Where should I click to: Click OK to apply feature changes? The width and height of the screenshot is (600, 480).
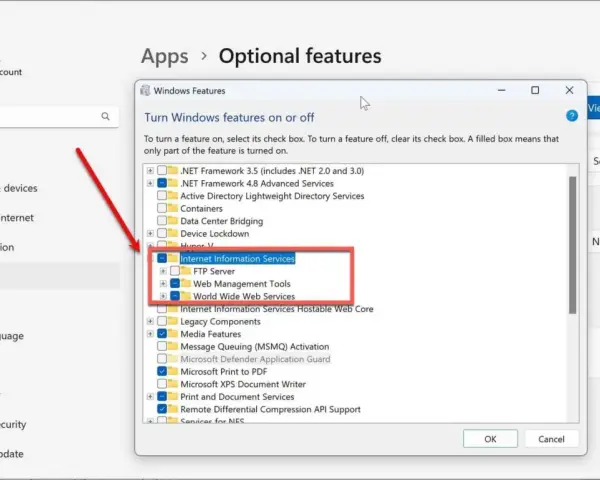[x=490, y=439]
